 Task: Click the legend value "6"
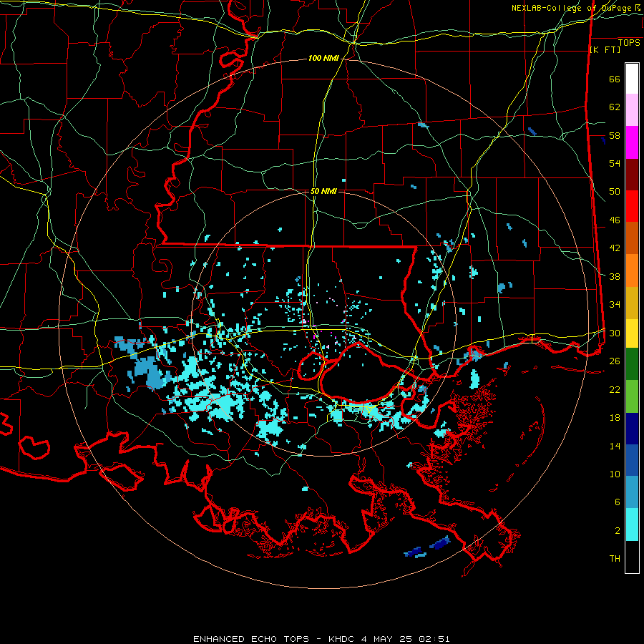click(617, 502)
